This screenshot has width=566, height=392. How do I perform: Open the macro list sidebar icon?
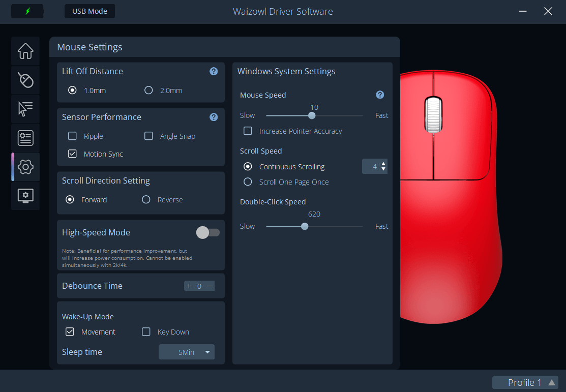click(x=25, y=137)
